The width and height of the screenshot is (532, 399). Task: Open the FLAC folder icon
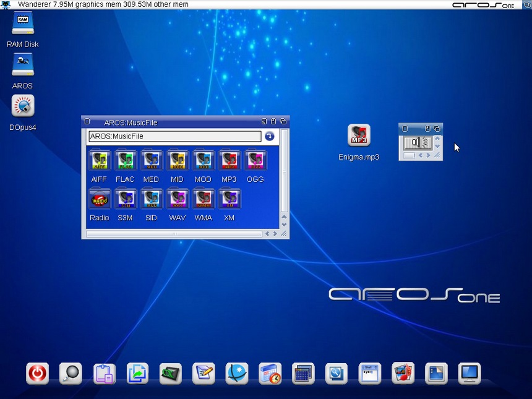click(125, 161)
